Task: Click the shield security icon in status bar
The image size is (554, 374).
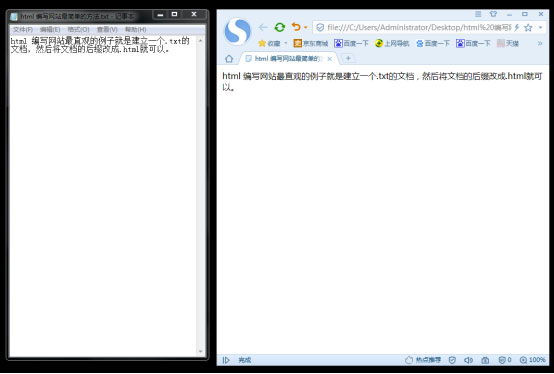Action: click(452, 360)
